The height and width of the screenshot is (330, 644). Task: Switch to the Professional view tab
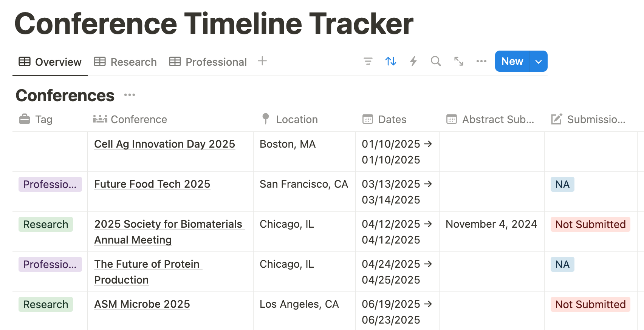tap(208, 62)
